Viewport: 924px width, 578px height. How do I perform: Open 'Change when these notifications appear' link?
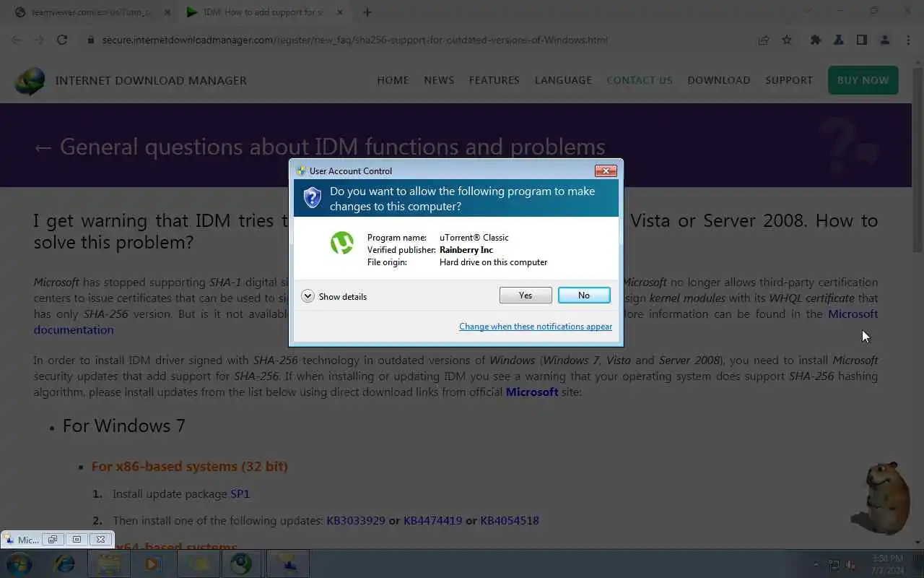(536, 327)
